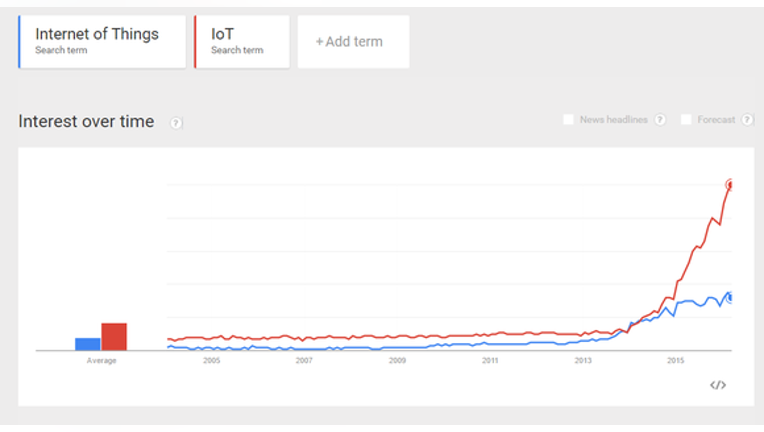The image size is (764, 432).
Task: Click the 2015 label on time axis
Action: (675, 361)
